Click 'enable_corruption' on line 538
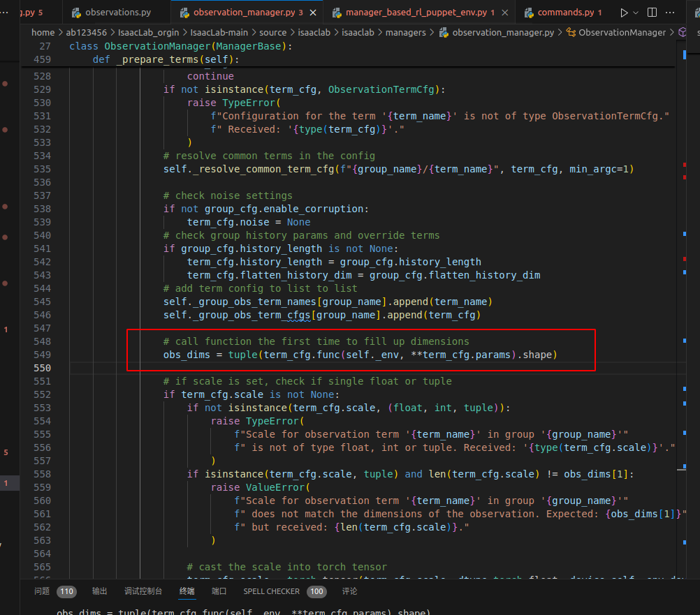Viewport: 700px width, 615px height. 314,209
